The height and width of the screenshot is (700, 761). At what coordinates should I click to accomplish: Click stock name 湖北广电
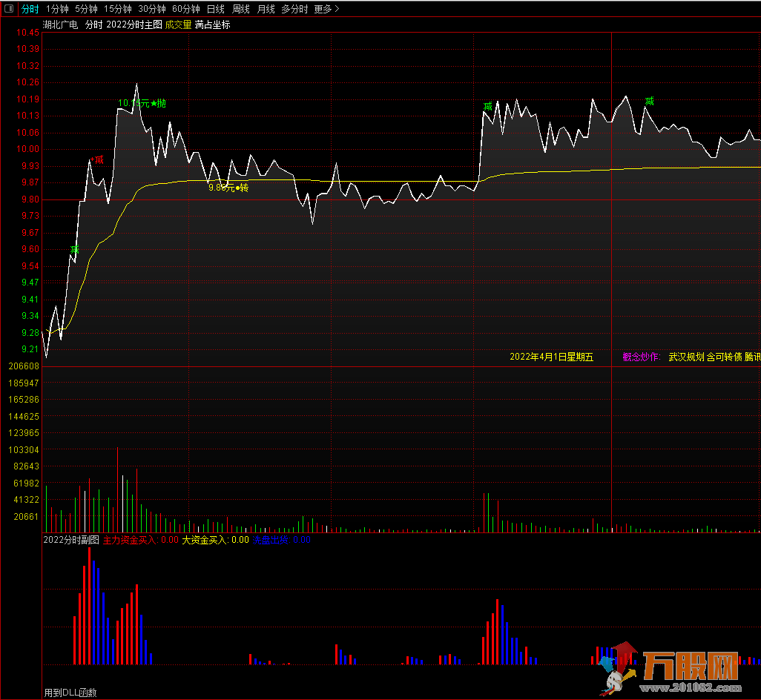tap(60, 24)
